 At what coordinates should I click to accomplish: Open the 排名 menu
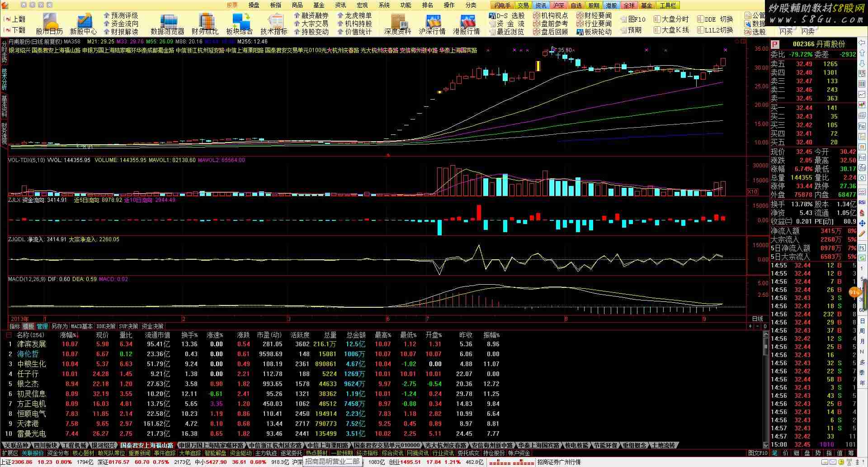[427, 5]
